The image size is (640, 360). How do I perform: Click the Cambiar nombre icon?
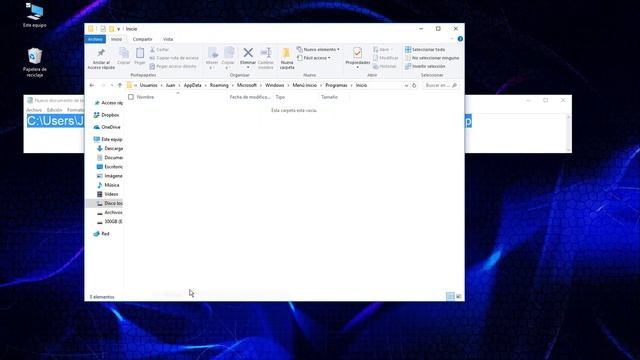pyautogui.click(x=266, y=53)
